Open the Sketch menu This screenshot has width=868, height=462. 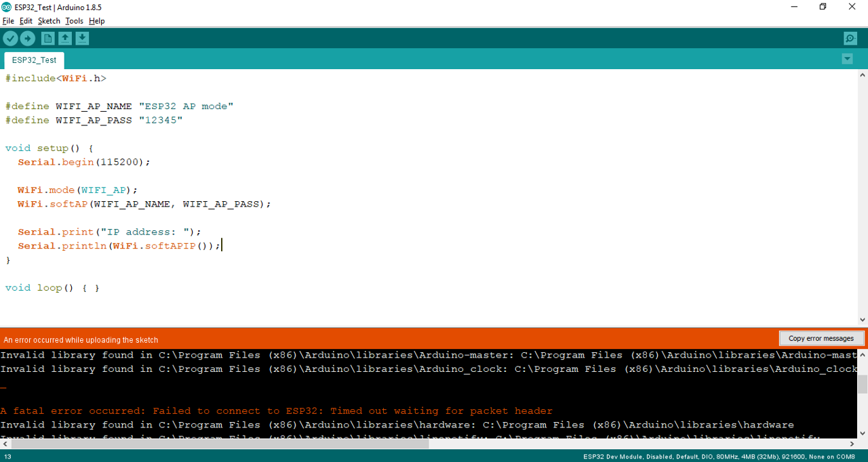tap(49, 21)
